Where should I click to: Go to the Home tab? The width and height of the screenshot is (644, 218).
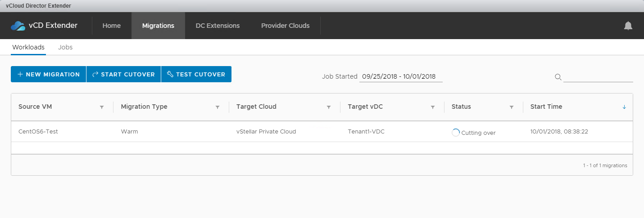(112, 26)
